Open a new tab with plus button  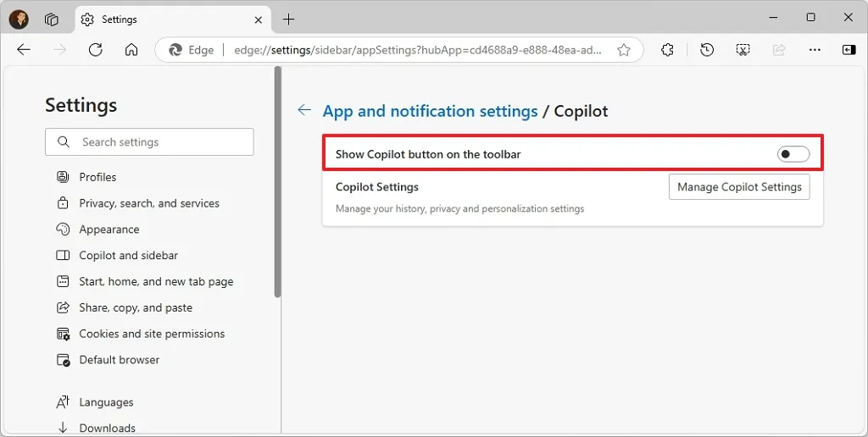288,19
